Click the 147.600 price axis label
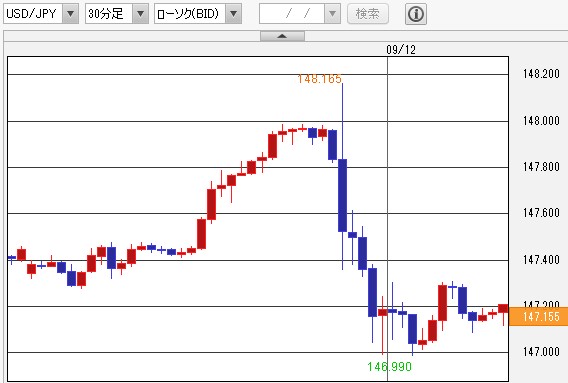 point(541,213)
